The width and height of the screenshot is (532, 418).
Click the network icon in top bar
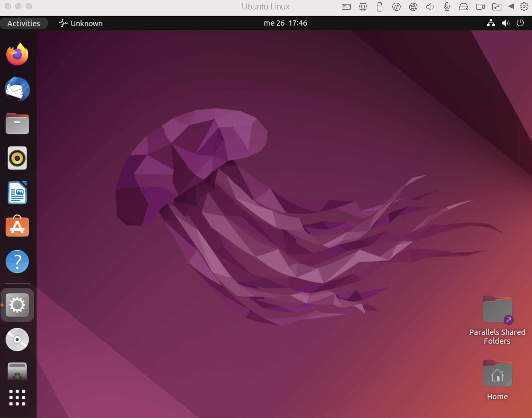pos(491,23)
